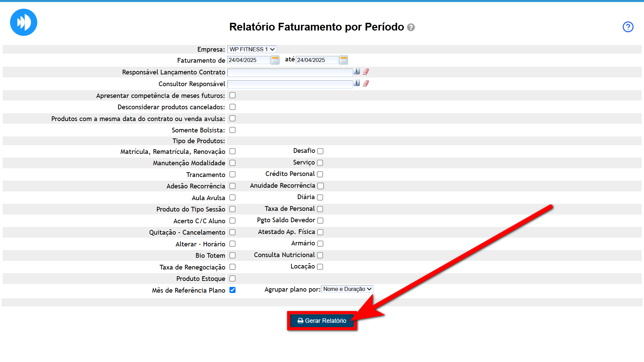Viewport: 644px width, 362px height.
Task: Click the blue fast-forward logo icon
Action: pos(23,22)
